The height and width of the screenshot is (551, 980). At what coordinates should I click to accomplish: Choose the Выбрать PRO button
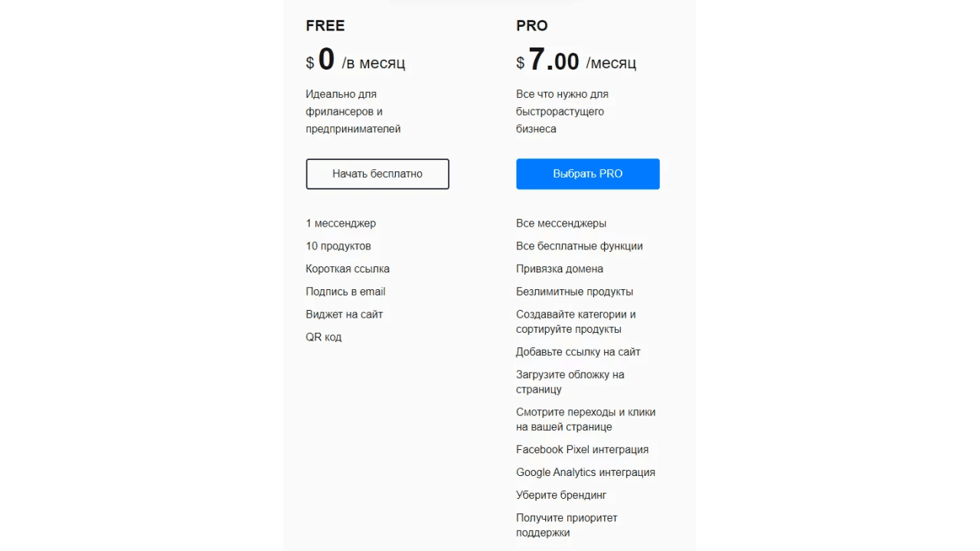[588, 174]
